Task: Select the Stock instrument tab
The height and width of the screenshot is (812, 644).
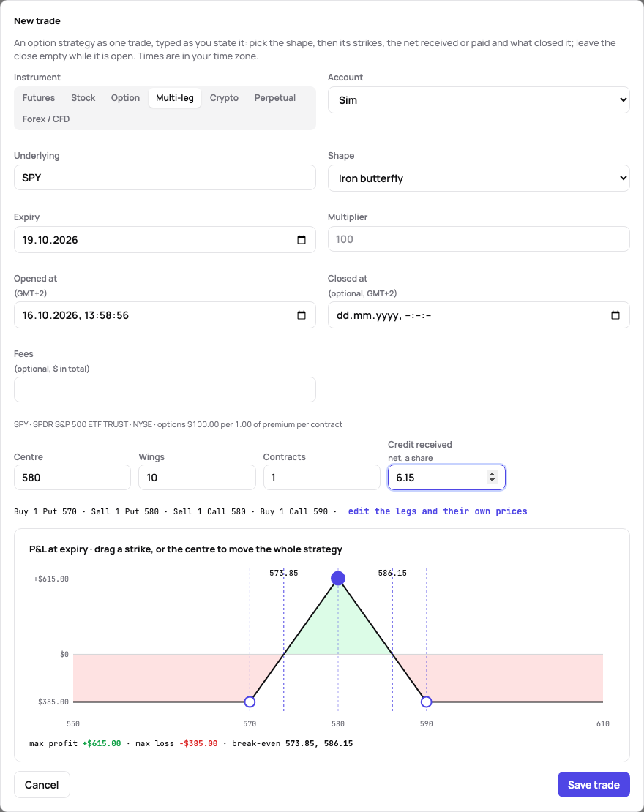Action: click(x=83, y=98)
